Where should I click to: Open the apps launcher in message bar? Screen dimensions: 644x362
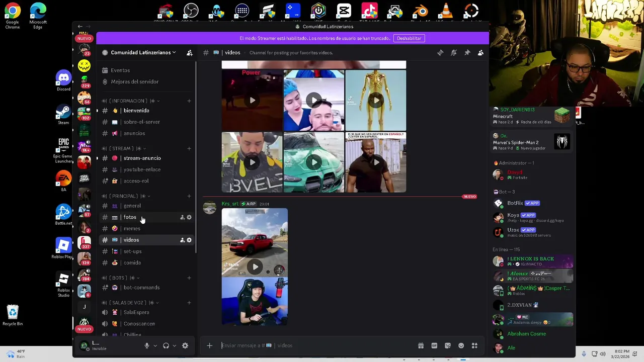pos(474,345)
